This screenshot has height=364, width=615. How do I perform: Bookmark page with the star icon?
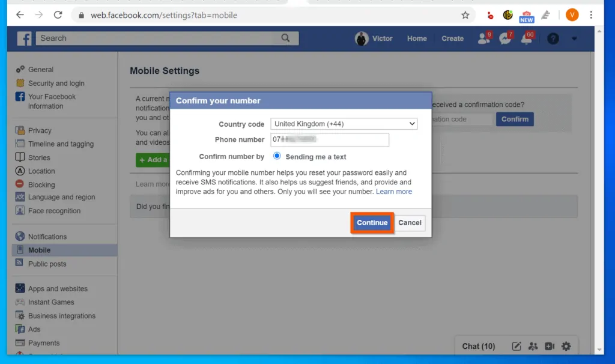465,15
